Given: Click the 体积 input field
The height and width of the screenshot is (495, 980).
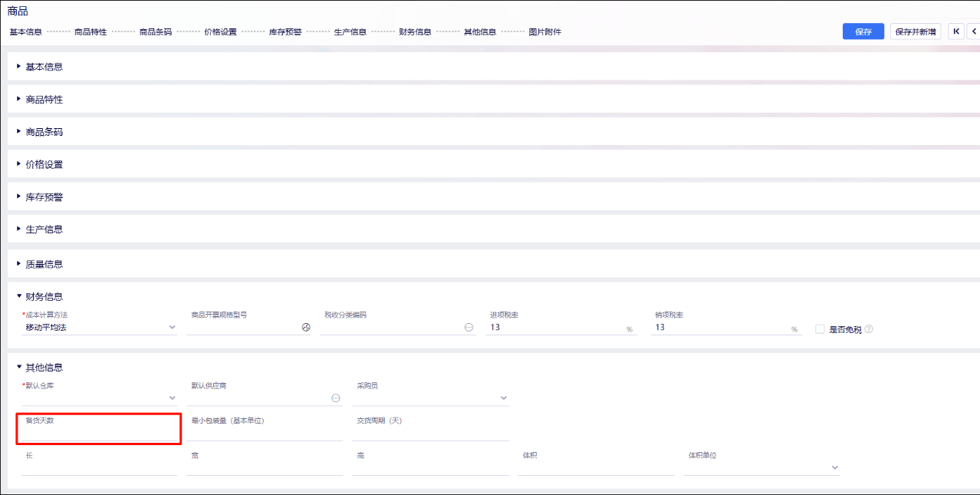Looking at the screenshot, I should point(597,468).
